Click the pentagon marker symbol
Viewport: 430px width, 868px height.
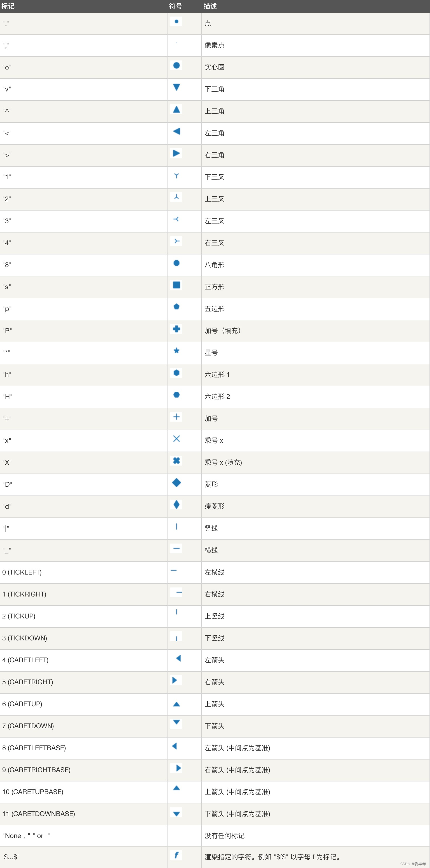pos(177,307)
